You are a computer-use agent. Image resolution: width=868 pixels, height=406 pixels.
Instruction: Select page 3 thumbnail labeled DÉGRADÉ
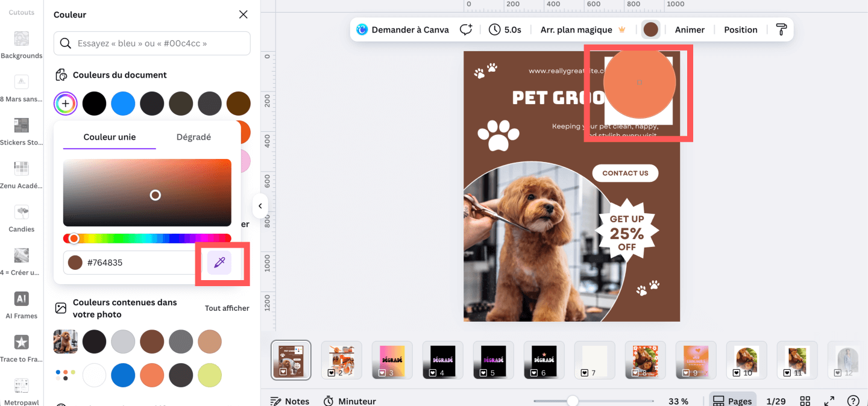coord(392,360)
